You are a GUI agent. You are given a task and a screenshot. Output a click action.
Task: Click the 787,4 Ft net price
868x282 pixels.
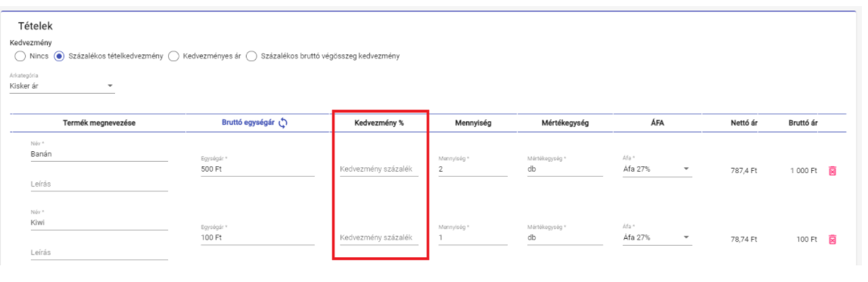pyautogui.click(x=744, y=171)
